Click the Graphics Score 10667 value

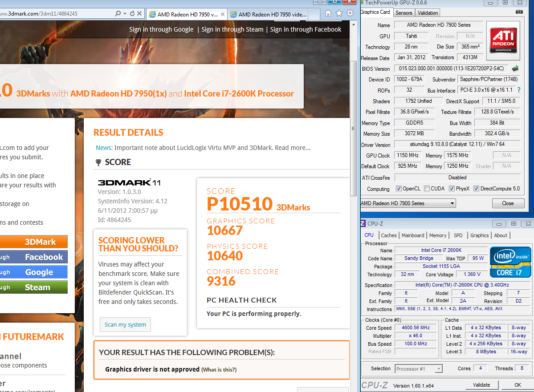(225, 231)
